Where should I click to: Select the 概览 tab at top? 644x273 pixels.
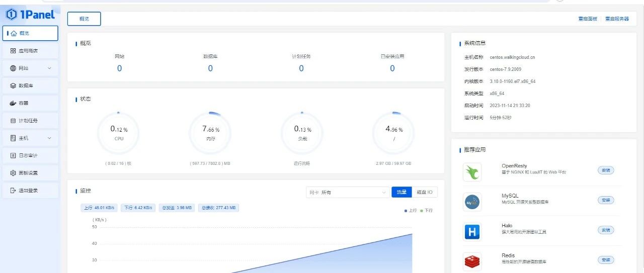tap(84, 19)
